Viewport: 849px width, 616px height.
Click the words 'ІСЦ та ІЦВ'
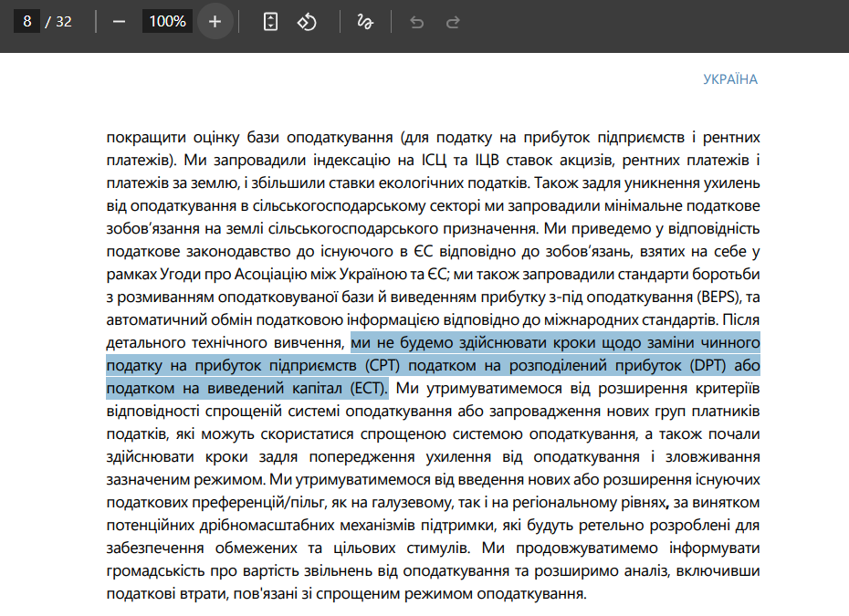[x=460, y=161]
